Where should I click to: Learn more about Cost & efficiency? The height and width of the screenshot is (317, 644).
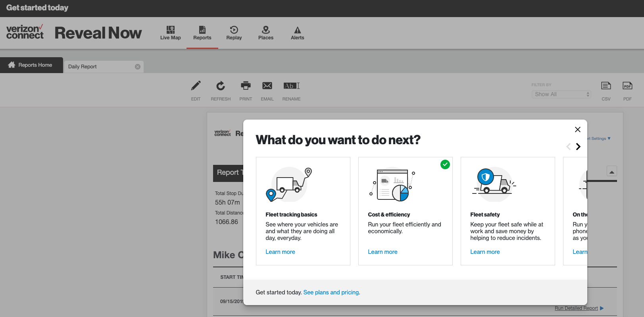tap(383, 252)
